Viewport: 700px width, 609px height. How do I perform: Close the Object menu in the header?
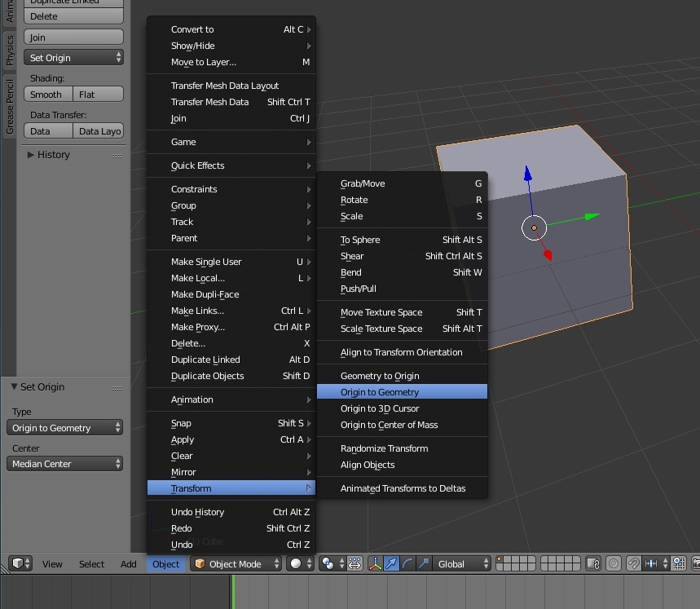(x=166, y=564)
